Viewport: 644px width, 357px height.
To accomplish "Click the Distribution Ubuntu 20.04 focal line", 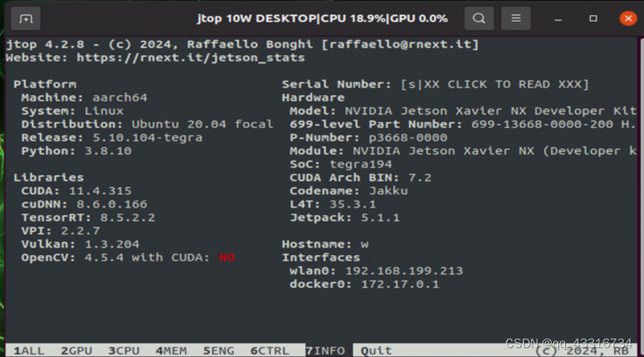I will (x=147, y=124).
